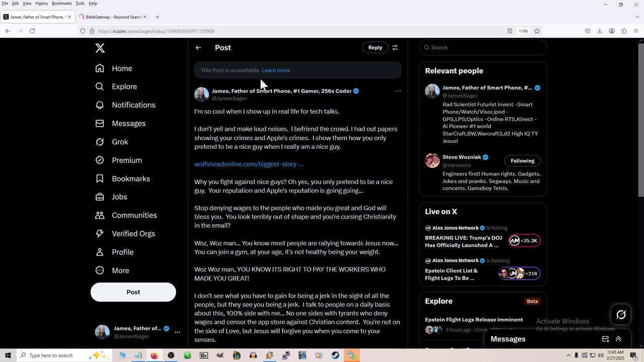Open the Steam icon in the taskbar
644x362 pixels.
point(335,355)
